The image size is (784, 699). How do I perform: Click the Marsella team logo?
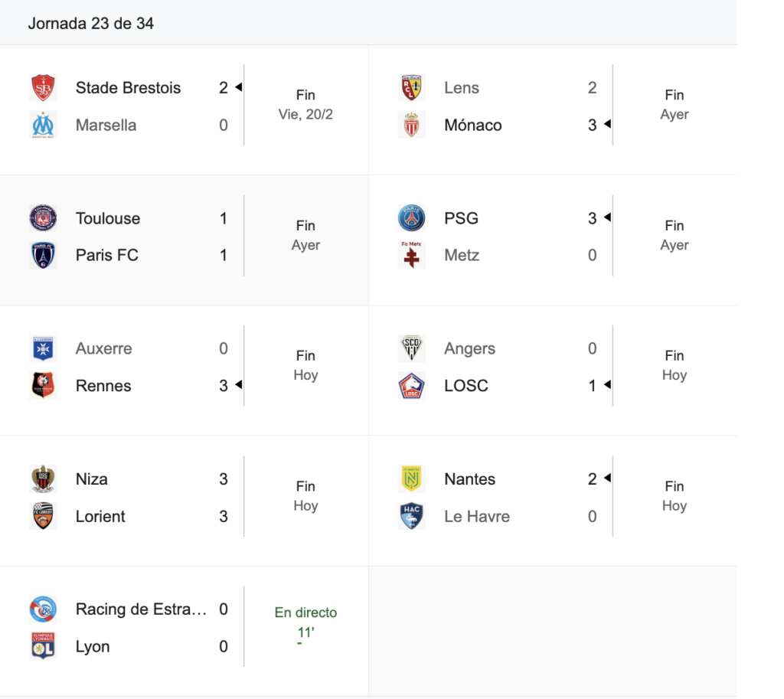43,125
